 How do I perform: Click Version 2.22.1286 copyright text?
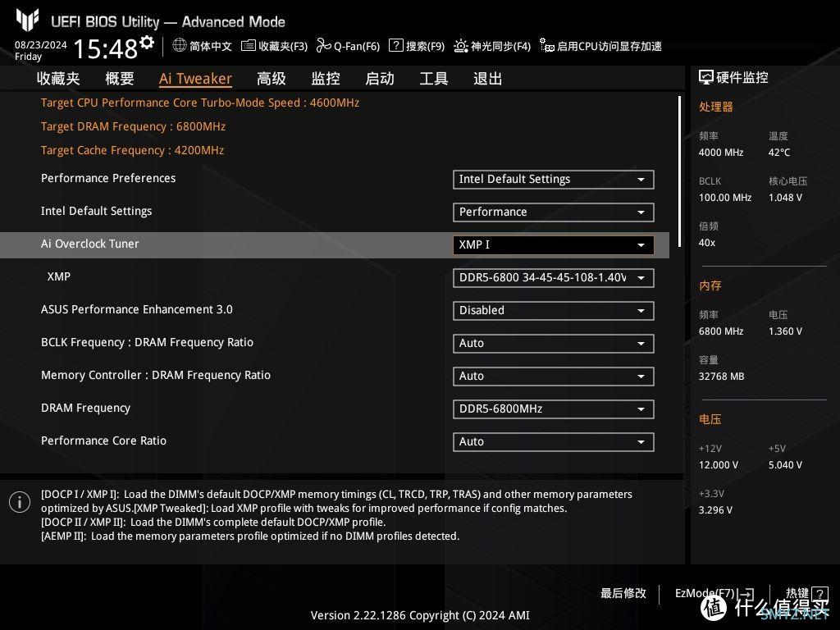(x=420, y=615)
